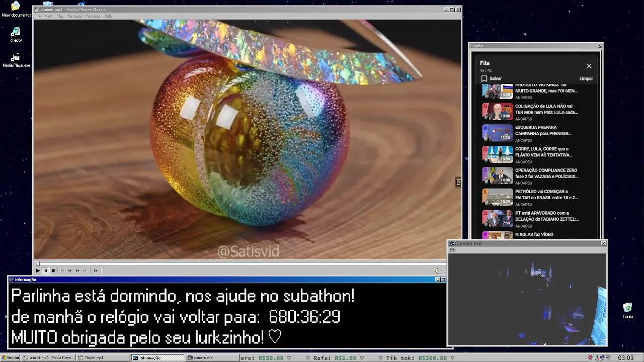Screen dimensions: 644x362
Task: Select chat.txt desktop file icon
Action: pos(16,35)
